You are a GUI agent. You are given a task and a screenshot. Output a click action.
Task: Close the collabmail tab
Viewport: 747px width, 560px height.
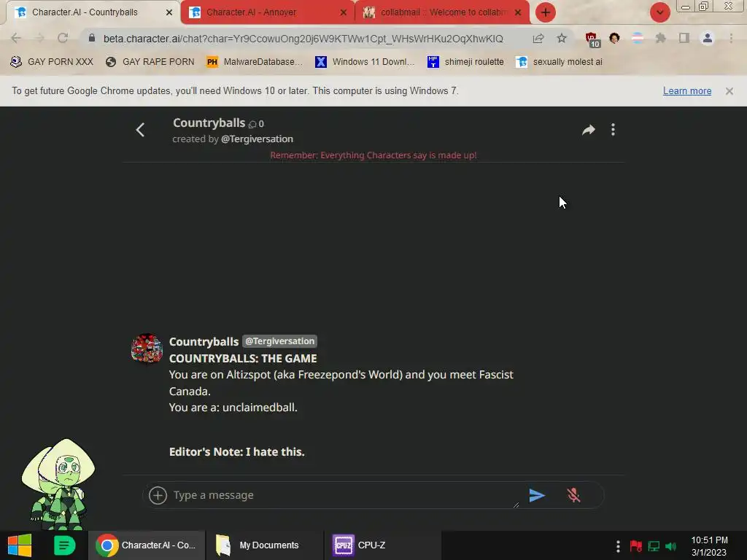coord(518,12)
